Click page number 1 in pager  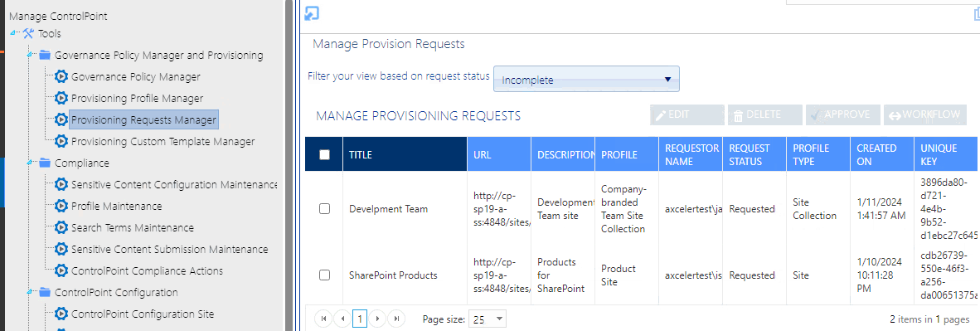359,319
